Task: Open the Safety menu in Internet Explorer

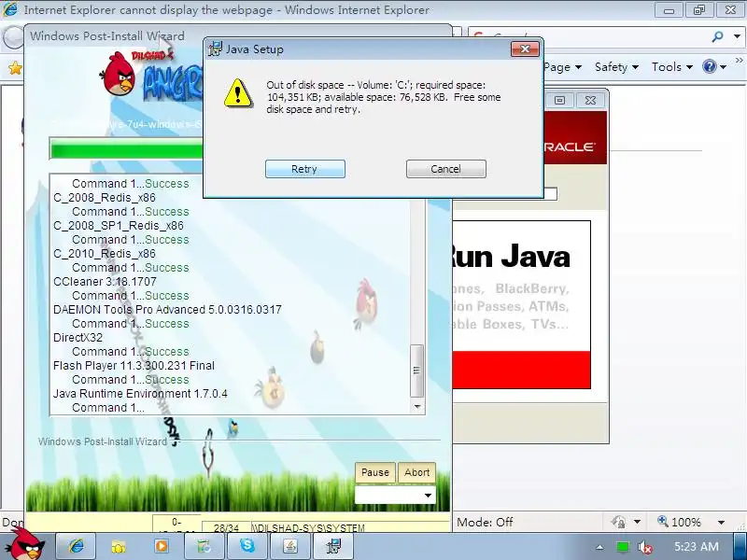Action: point(616,67)
